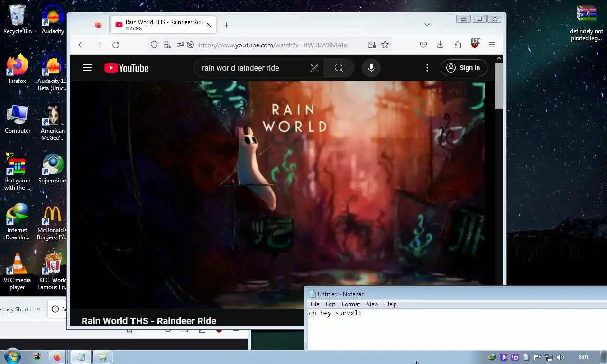Open the Firefox application menu
The image size is (607, 364).
(492, 45)
